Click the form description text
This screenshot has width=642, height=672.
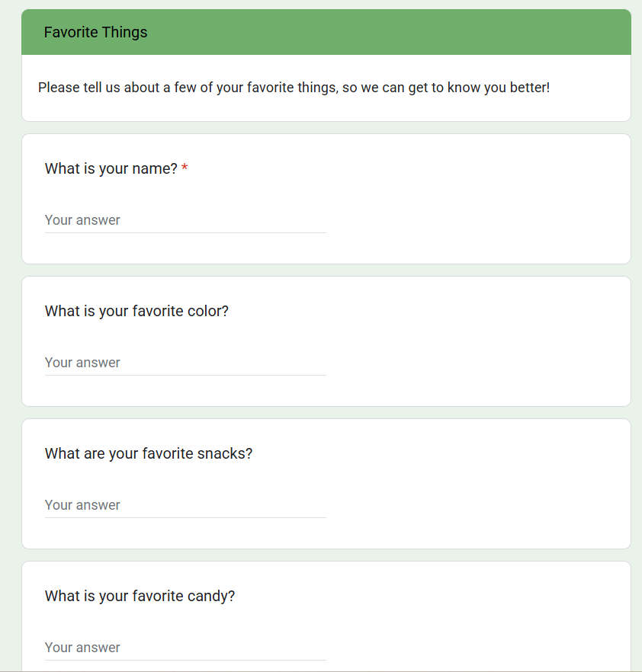point(294,88)
